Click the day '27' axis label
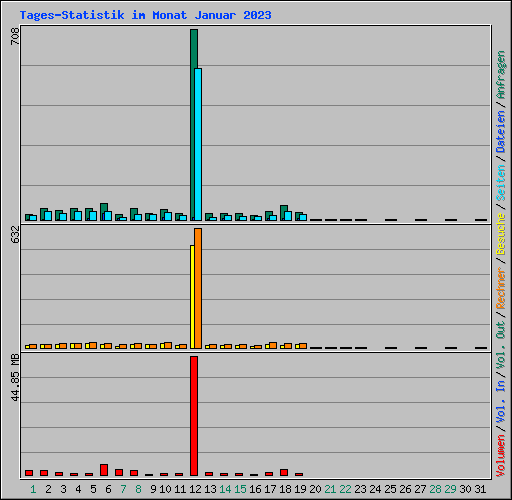 (x=420, y=489)
